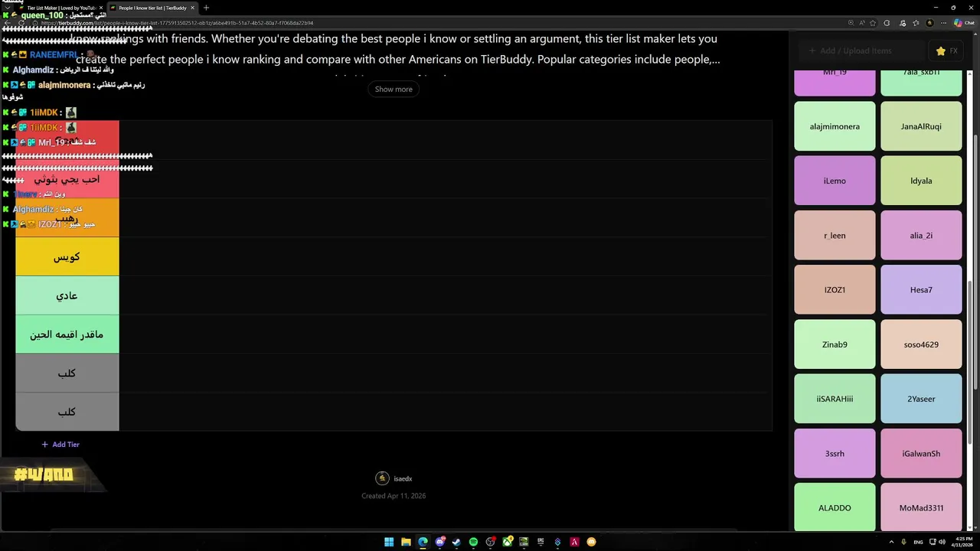This screenshot has height=551, width=980.
Task: Open Spotify from the taskbar
Action: tap(473, 542)
